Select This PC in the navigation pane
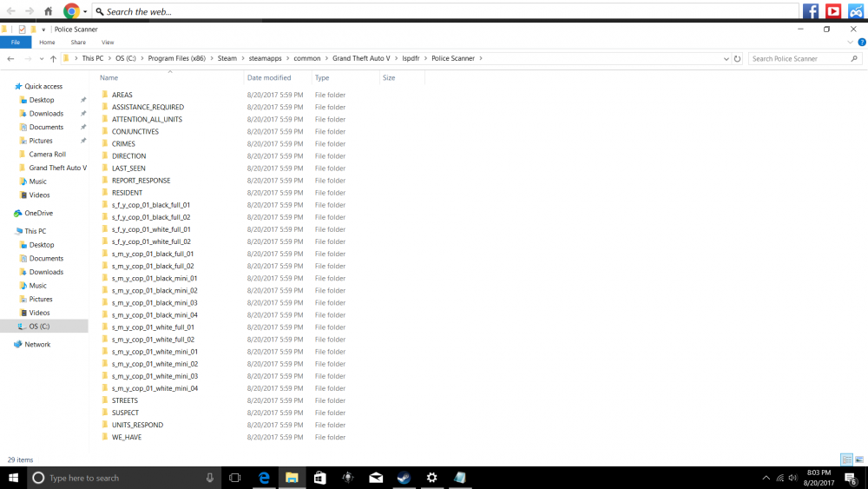 tap(35, 232)
